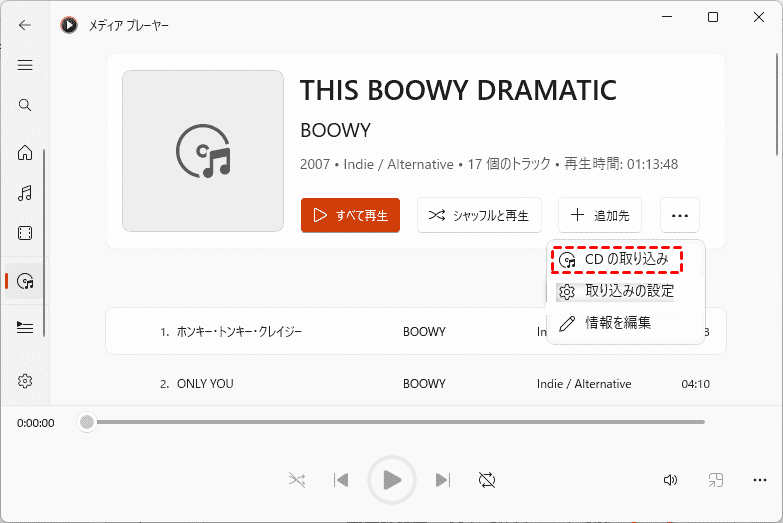Click 04:10 duration of ONLY YOU
This screenshot has width=783, height=523.
click(695, 384)
